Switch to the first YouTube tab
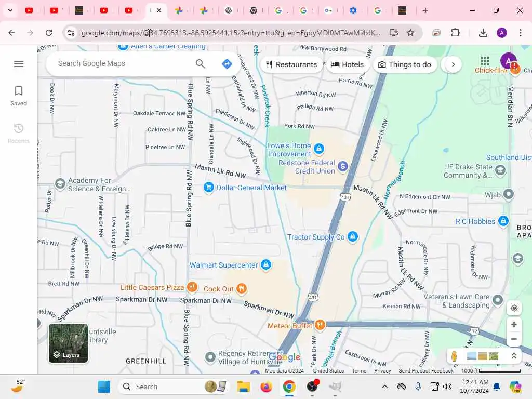This screenshot has height=399, width=532. click(29, 10)
